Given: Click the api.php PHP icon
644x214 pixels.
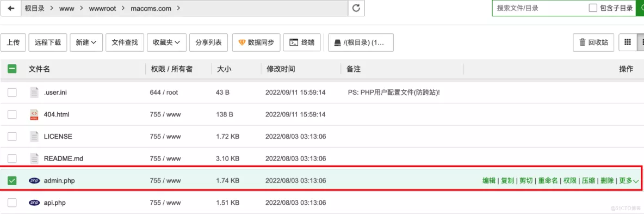Looking at the screenshot, I should point(34,203).
